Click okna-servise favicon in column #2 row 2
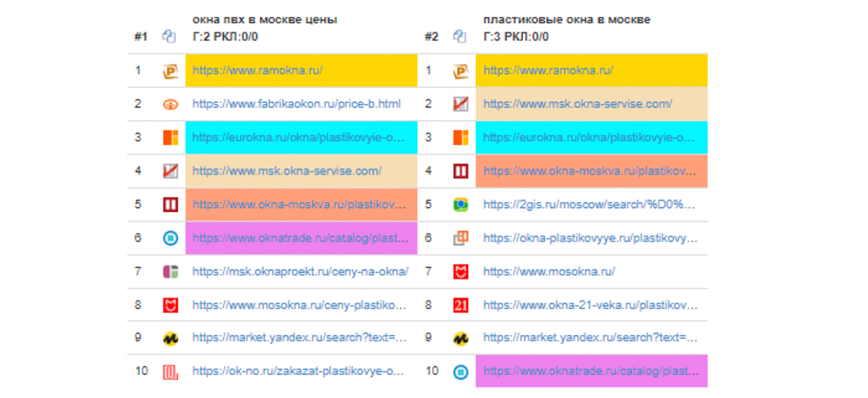 pyautogui.click(x=461, y=104)
